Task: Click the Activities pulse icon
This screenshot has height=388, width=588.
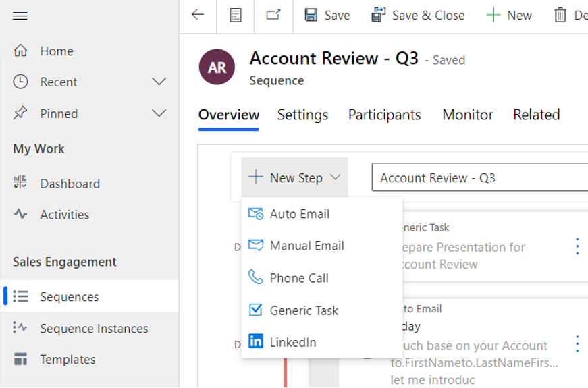Action: click(20, 214)
